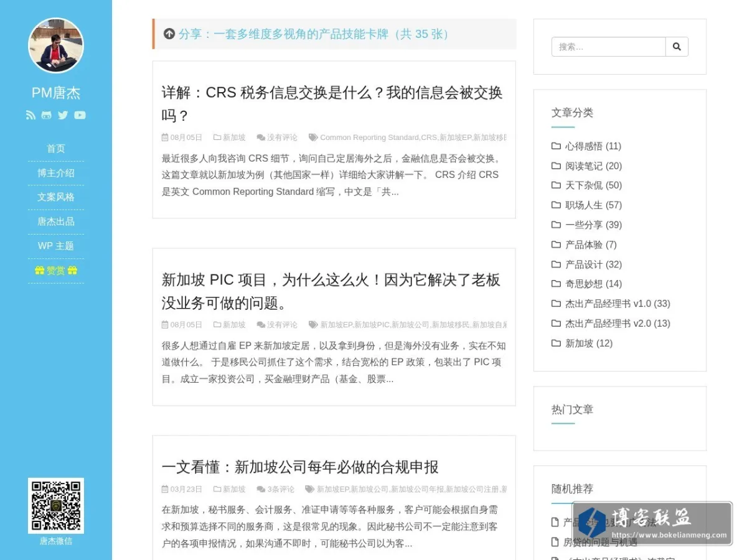
Task: Open recommended post 房贷的问题与机遇
Action: (x=600, y=543)
